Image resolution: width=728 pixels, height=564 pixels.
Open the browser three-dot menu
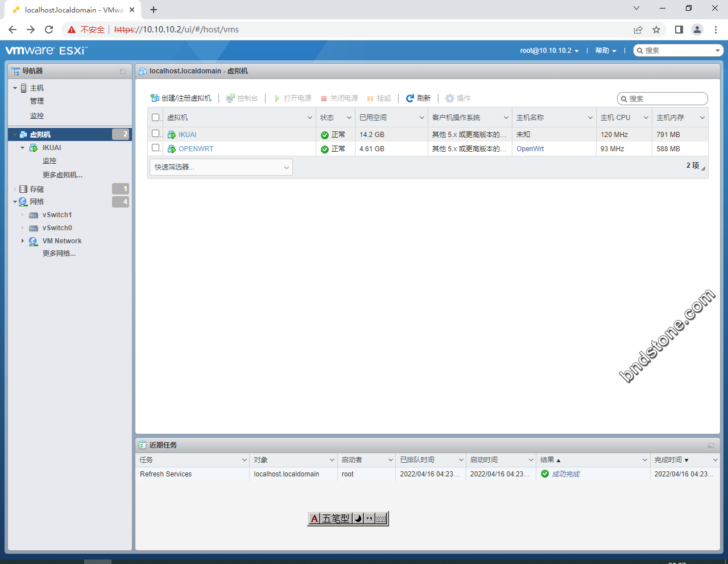[x=715, y=30]
